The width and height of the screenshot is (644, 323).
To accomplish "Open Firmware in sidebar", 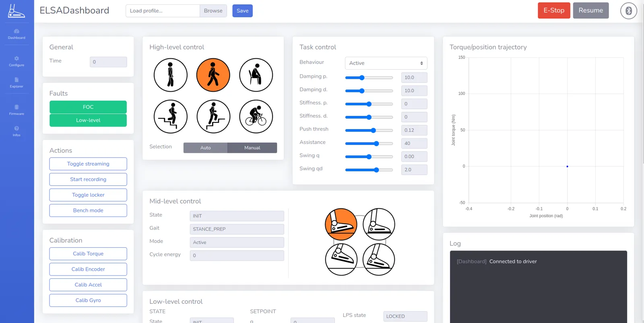I will coord(17,110).
